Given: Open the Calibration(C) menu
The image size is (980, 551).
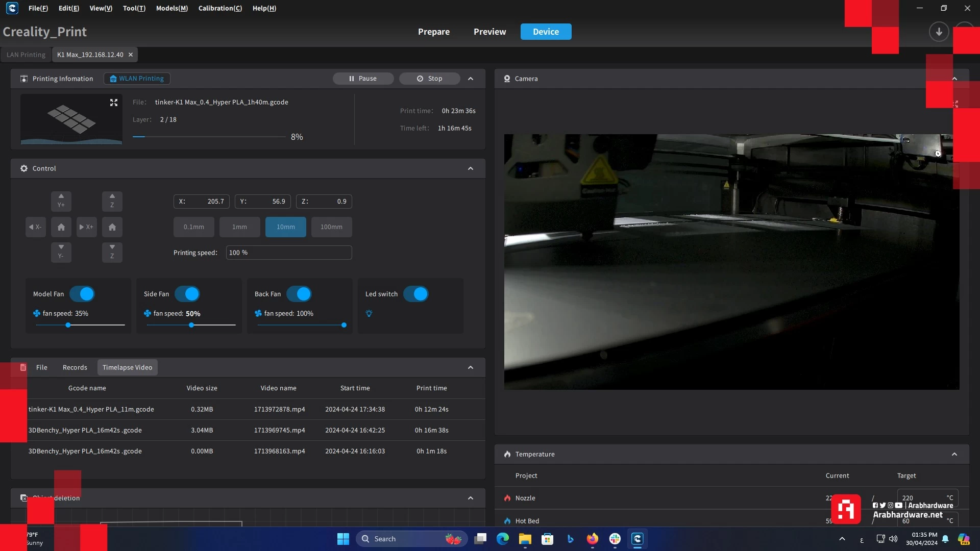Looking at the screenshot, I should (220, 8).
